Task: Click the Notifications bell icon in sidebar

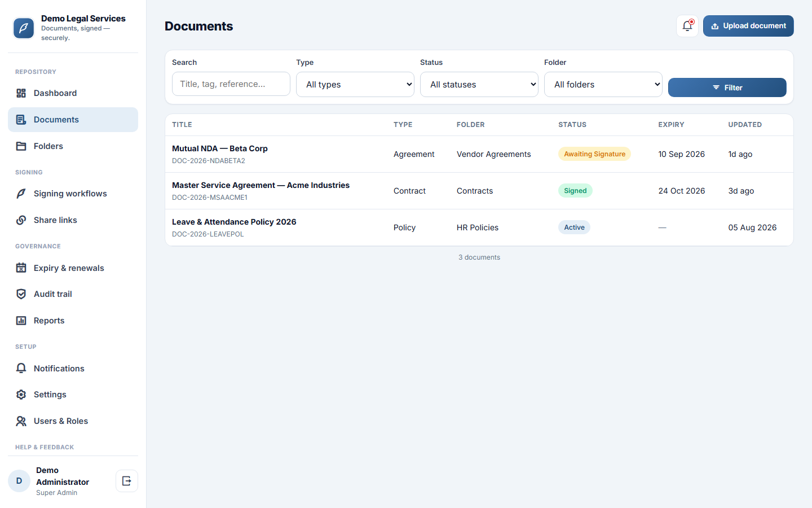Action: [x=21, y=369]
